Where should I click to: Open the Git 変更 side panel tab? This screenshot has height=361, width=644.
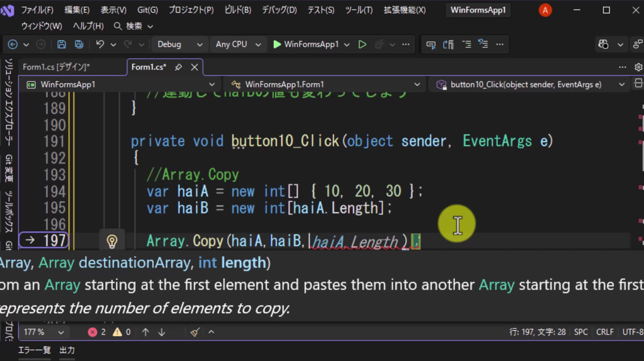click(9, 168)
